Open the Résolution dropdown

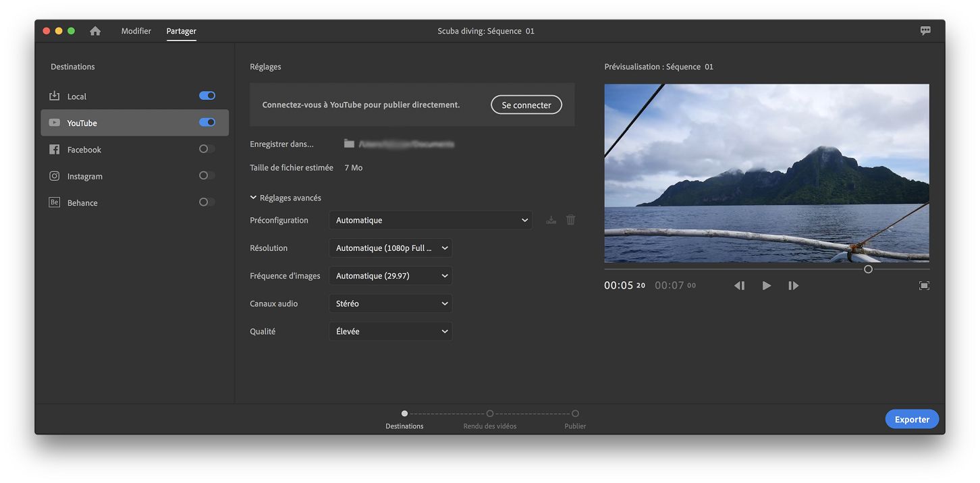390,248
